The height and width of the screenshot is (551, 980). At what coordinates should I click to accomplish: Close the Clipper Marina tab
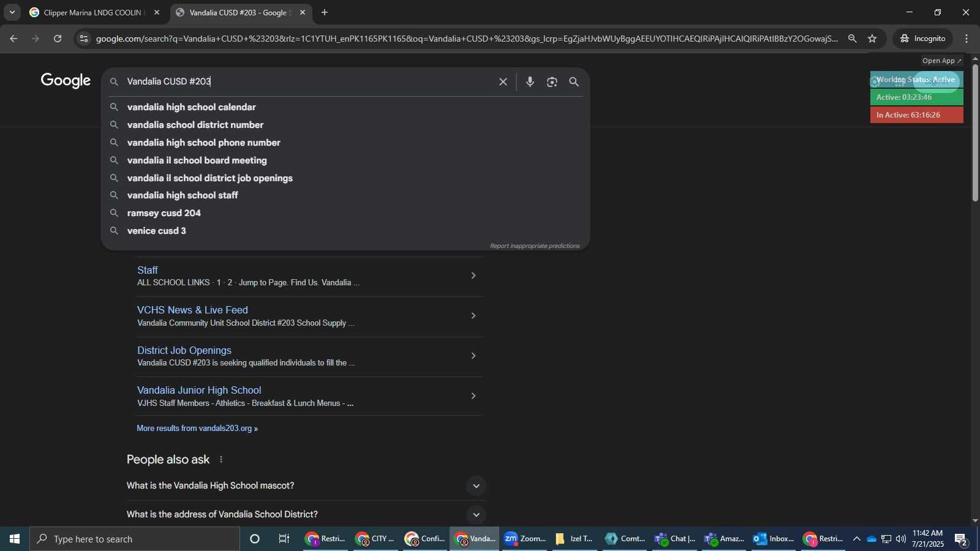point(157,12)
